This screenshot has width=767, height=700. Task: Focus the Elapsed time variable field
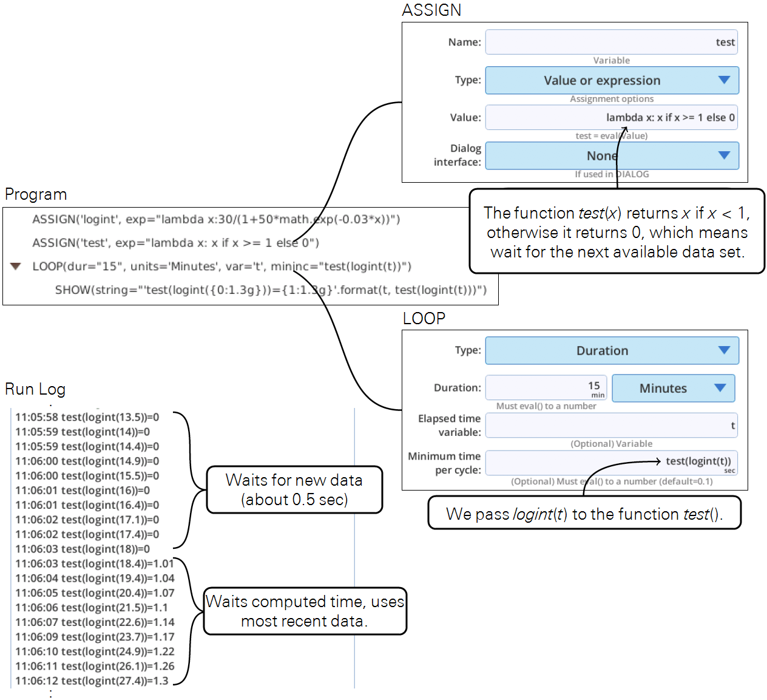coord(612,426)
